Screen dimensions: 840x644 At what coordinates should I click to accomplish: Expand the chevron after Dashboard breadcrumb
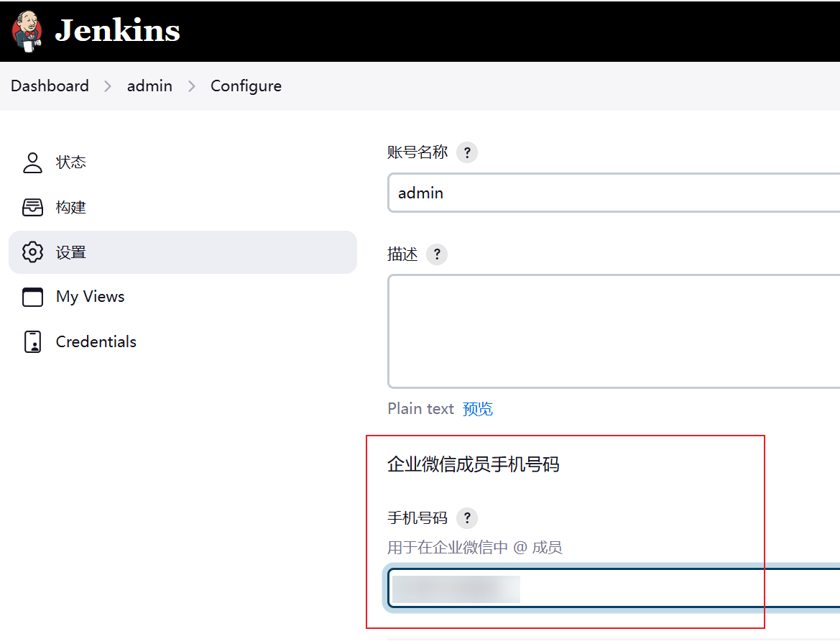pos(108,86)
